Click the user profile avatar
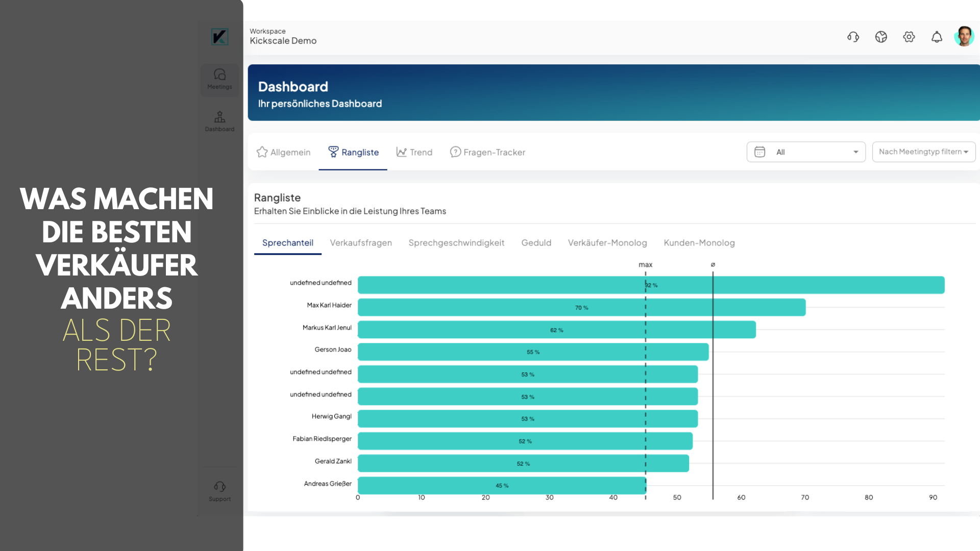980x551 pixels. click(x=964, y=36)
